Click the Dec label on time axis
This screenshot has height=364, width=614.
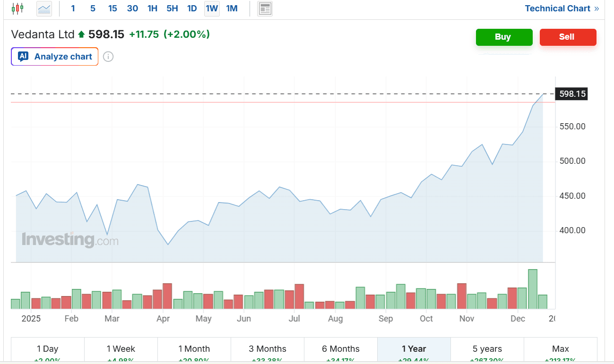pos(518,319)
